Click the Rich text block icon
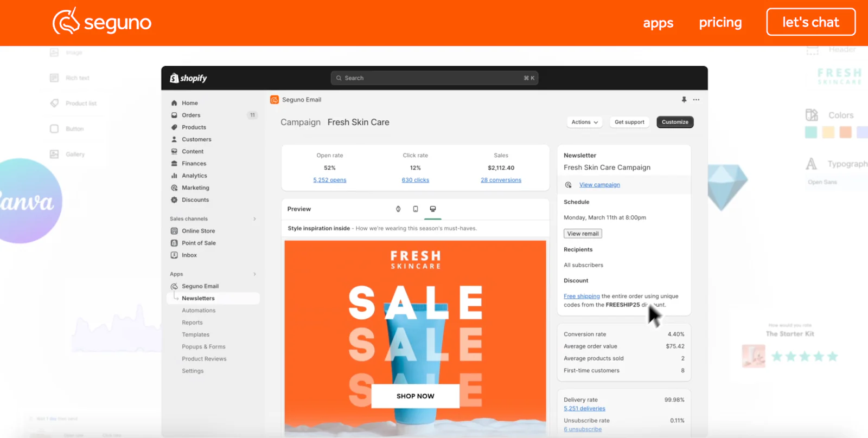Screen dimensions: 868x438 [54, 78]
